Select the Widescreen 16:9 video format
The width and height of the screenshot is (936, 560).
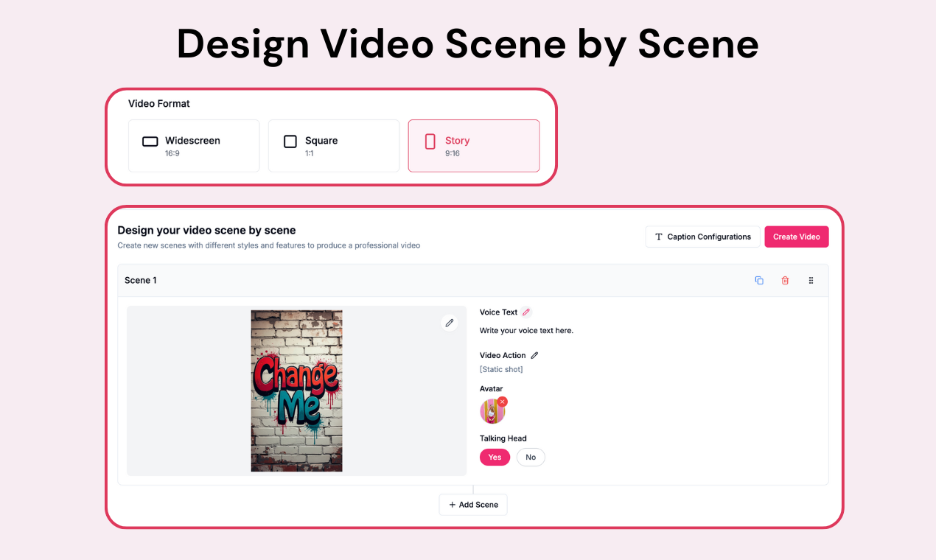pyautogui.click(x=194, y=146)
